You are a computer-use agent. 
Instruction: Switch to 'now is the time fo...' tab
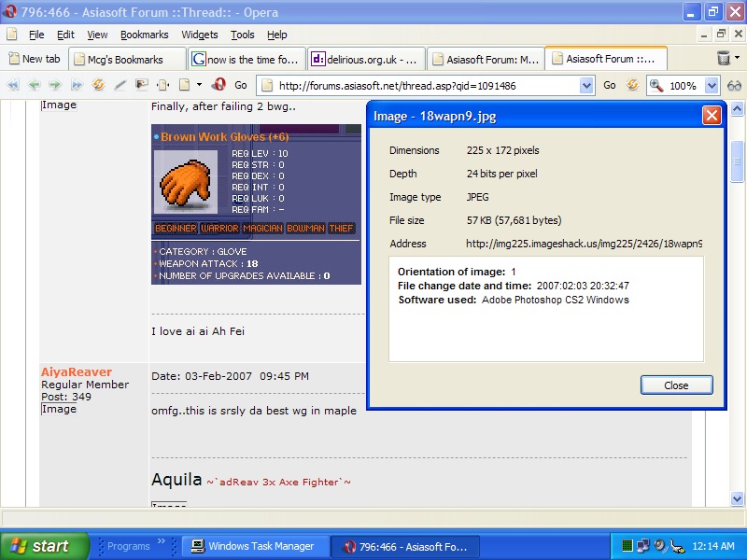pos(247,59)
